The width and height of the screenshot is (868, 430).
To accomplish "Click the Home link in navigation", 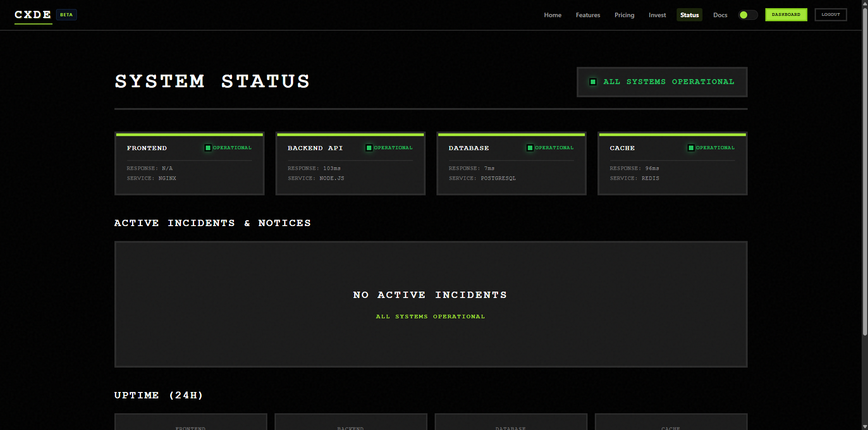I will 552,15.
